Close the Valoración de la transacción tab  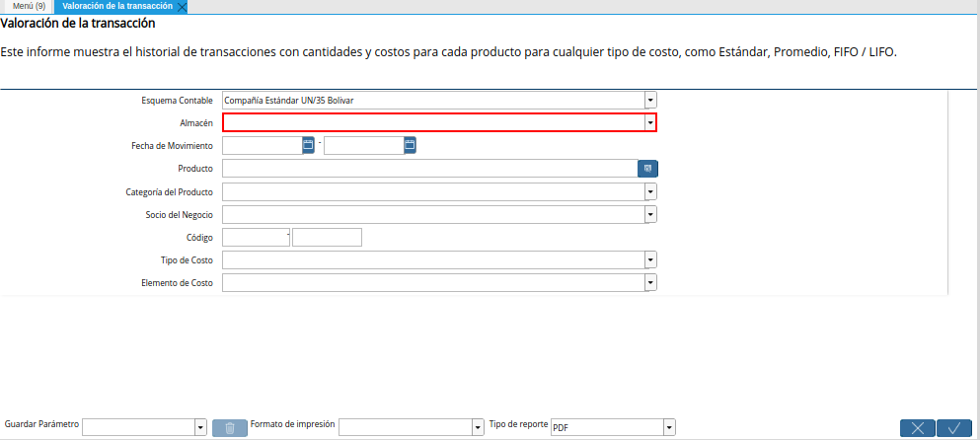pyautogui.click(x=181, y=7)
